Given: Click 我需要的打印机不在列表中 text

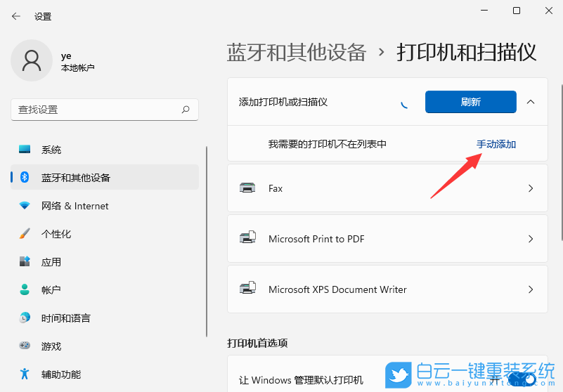Looking at the screenshot, I should point(327,144).
